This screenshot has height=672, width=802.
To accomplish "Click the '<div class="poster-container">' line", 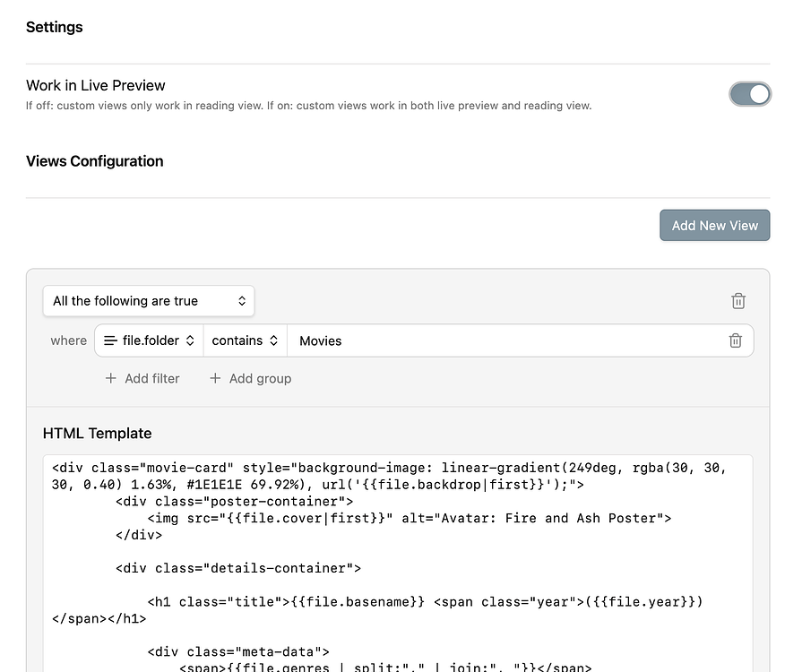I will pyautogui.click(x=234, y=501).
